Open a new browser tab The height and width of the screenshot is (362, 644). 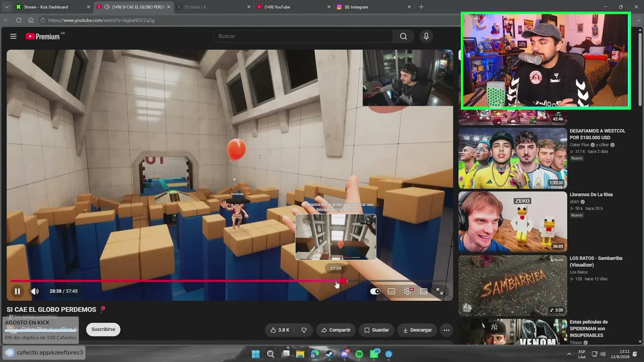421,7
